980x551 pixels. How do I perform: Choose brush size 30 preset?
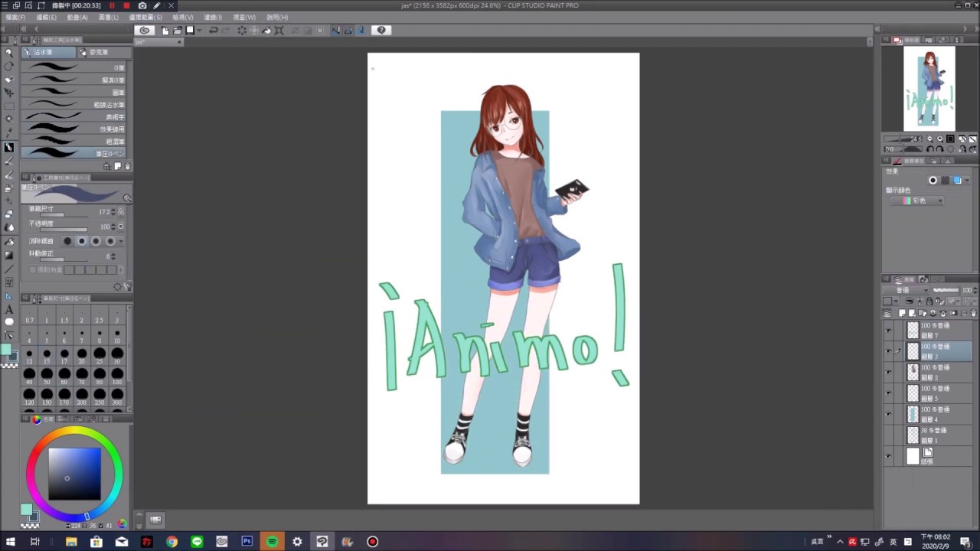pyautogui.click(x=117, y=356)
